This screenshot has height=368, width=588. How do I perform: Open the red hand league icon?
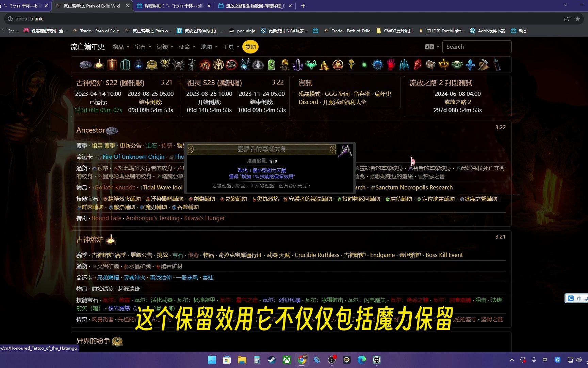391,64
